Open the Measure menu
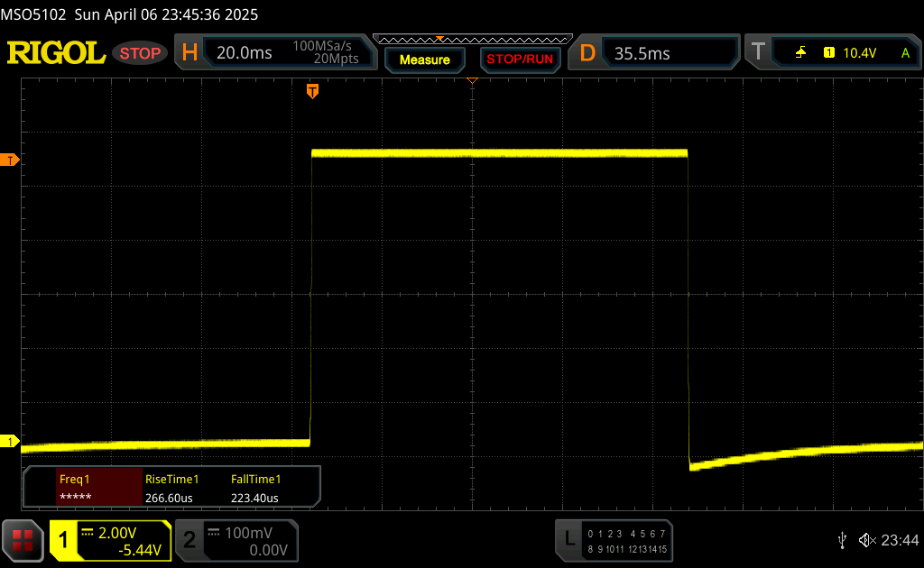This screenshot has height=568, width=924. tap(424, 60)
